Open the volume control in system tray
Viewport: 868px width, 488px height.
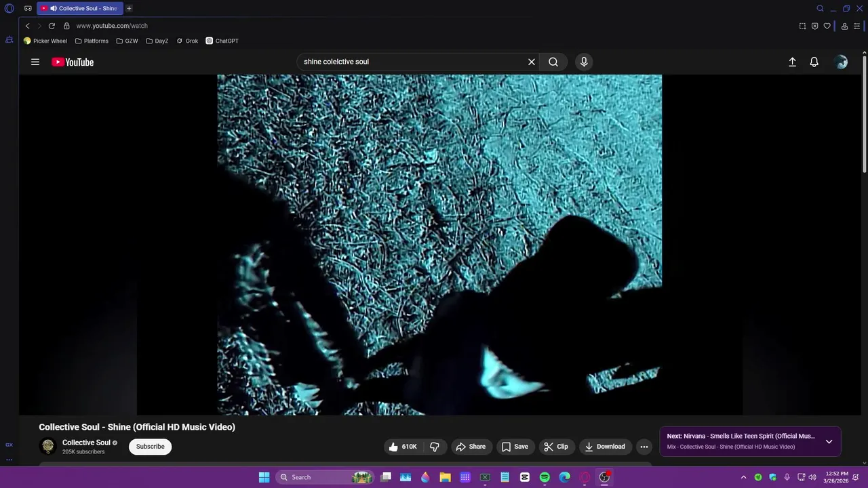812,477
